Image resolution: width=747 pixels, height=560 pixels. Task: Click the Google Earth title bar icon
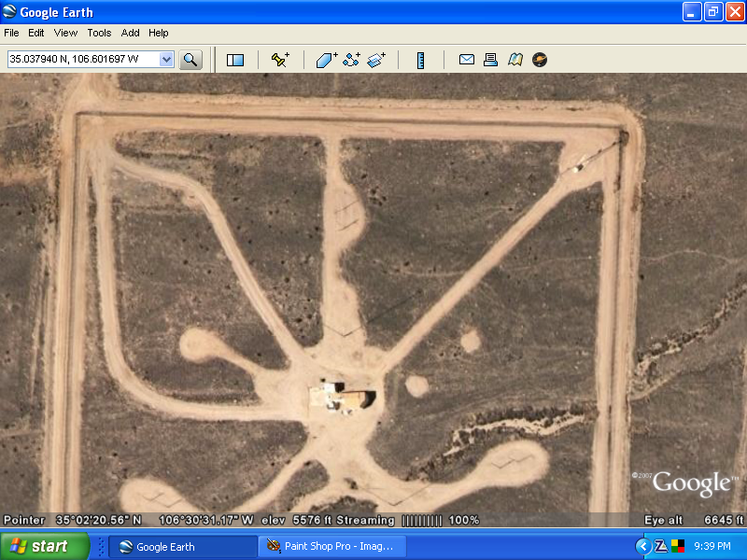tap(9, 11)
